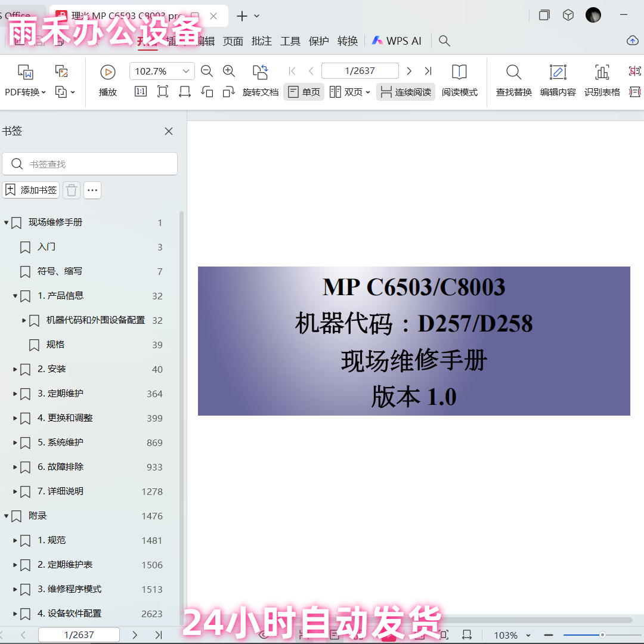Open WPS AI assistant

(397, 41)
